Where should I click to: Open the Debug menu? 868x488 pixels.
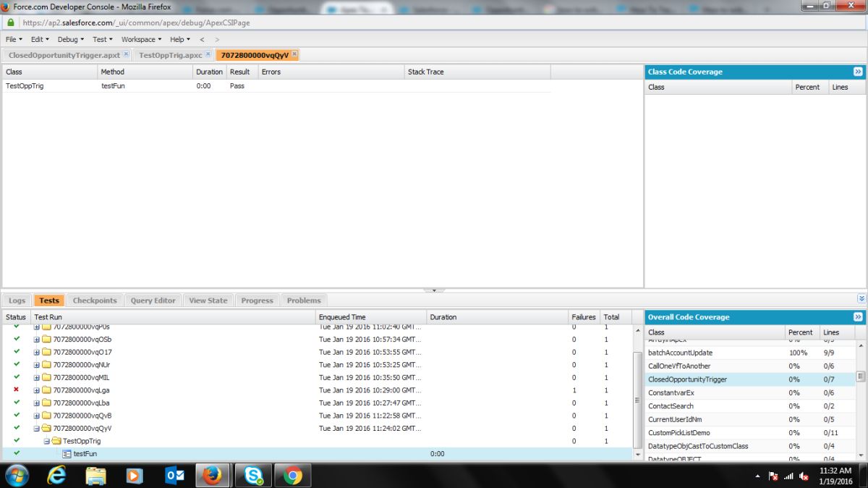point(70,39)
